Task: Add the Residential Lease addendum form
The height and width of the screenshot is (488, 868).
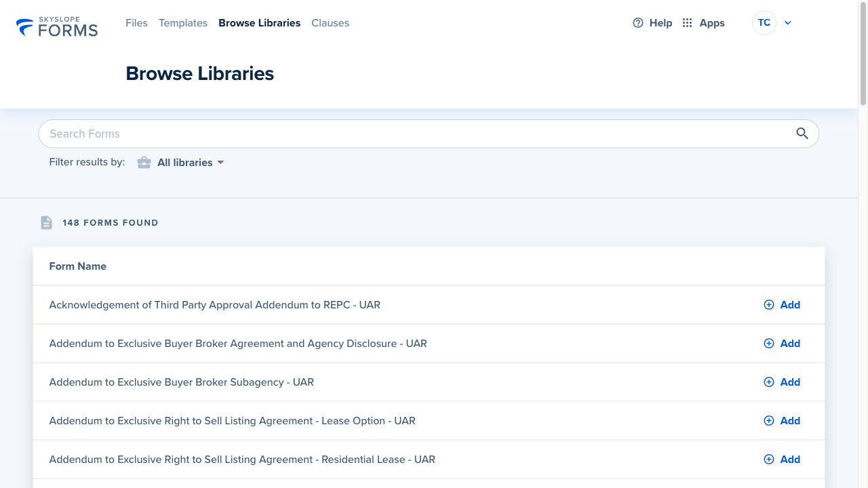Action: click(x=782, y=460)
